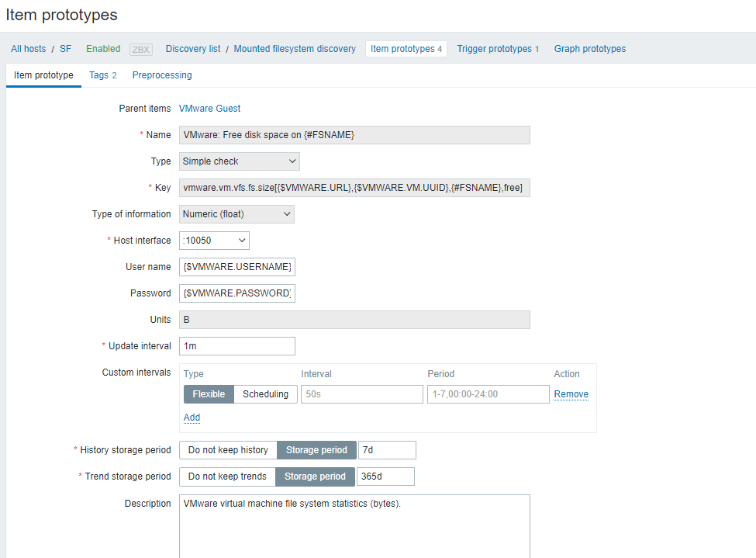
Task: Select Scheduling custom interval type
Action: click(265, 394)
